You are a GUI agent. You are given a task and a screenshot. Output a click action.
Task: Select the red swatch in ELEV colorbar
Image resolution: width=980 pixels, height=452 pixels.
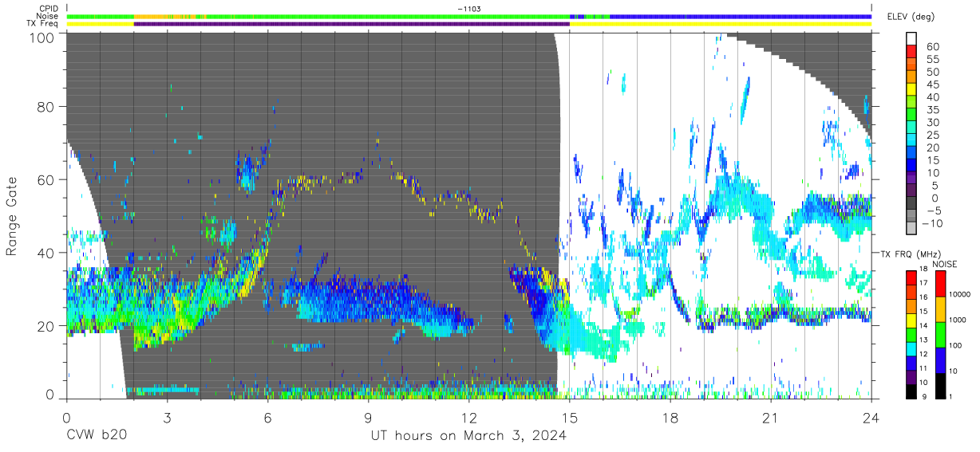point(912,52)
